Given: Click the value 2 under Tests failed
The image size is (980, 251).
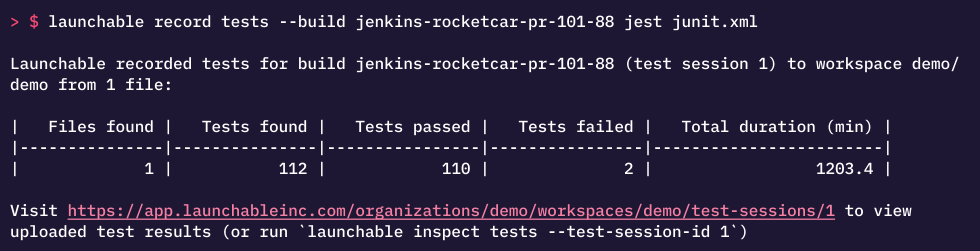Looking at the screenshot, I should coord(628,169).
